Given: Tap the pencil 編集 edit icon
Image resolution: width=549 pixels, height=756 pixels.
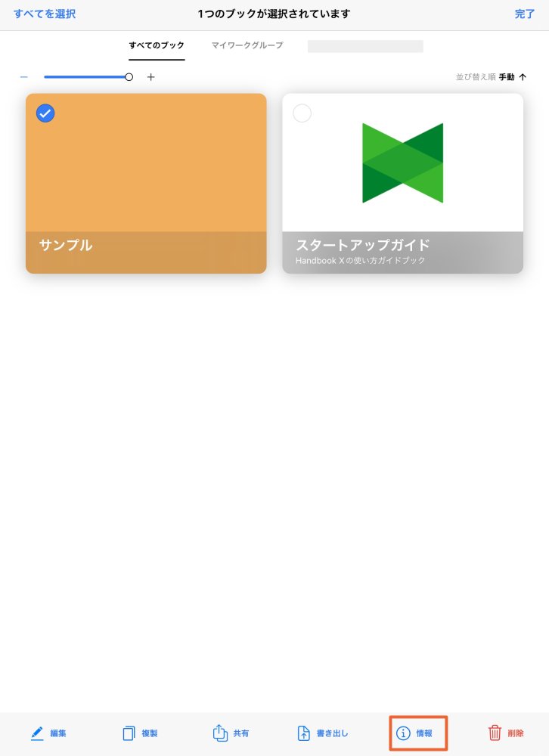Looking at the screenshot, I should coord(37,733).
